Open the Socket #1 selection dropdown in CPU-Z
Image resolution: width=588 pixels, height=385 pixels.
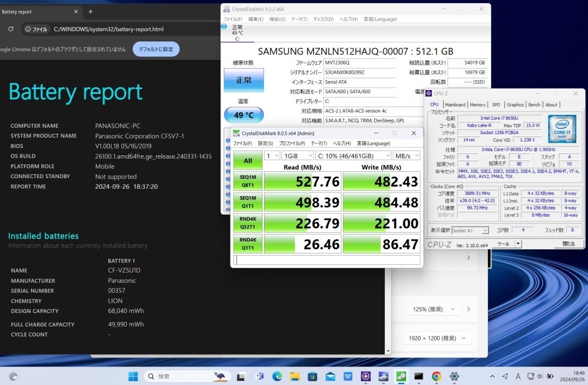[x=470, y=230]
